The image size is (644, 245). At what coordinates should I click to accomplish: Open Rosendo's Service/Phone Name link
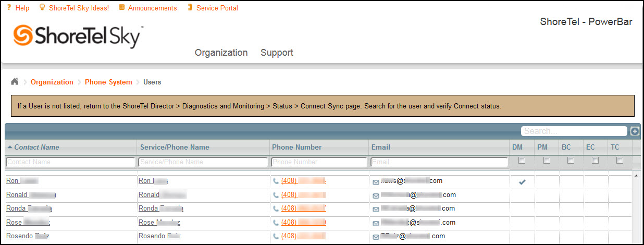(159, 236)
